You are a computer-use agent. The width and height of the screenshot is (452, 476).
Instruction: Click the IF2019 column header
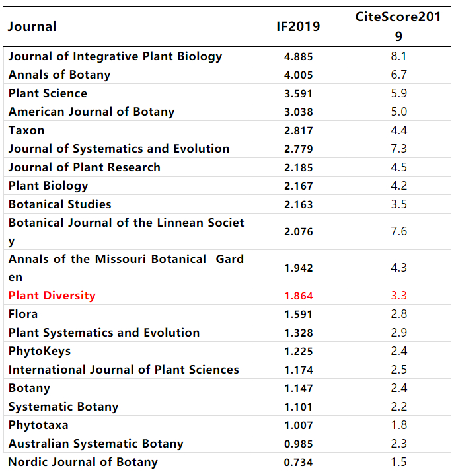pyautogui.click(x=298, y=26)
